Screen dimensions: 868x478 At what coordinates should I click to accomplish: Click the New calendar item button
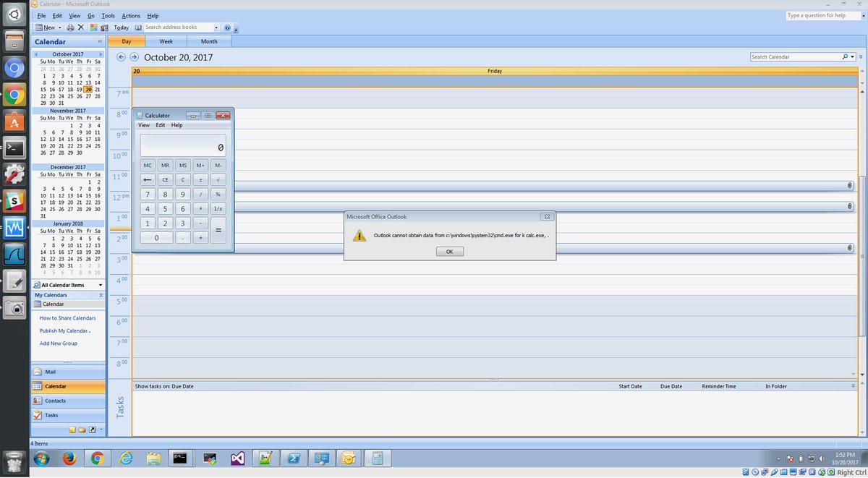click(x=45, y=27)
